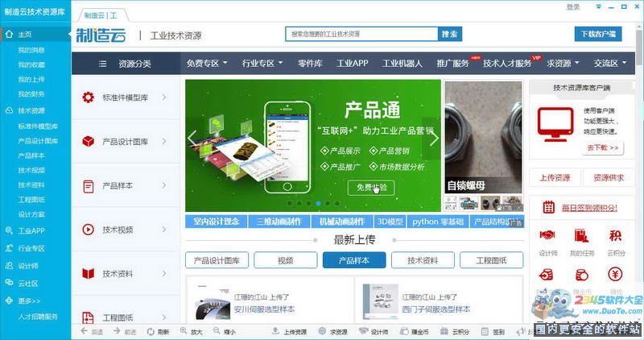The width and height of the screenshot is (644, 340).
Task: Click the search input field
Action: tap(361, 34)
